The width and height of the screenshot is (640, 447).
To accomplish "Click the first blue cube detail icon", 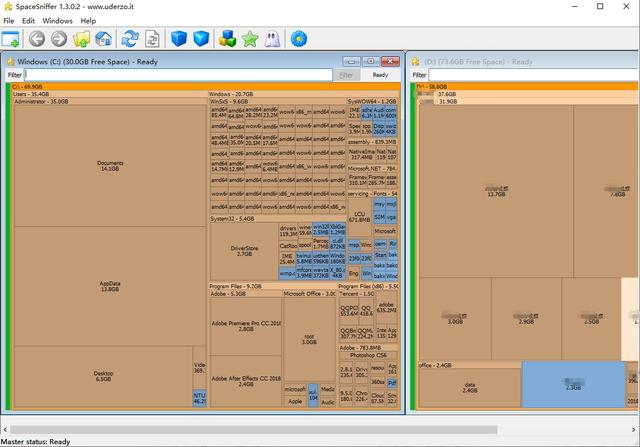I will coord(179,39).
